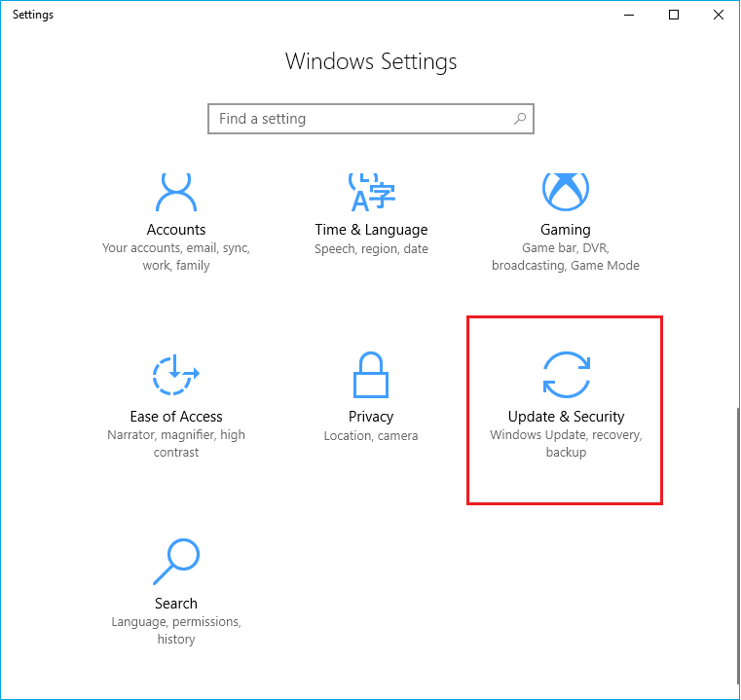Open the Ease of Access icon

176,374
